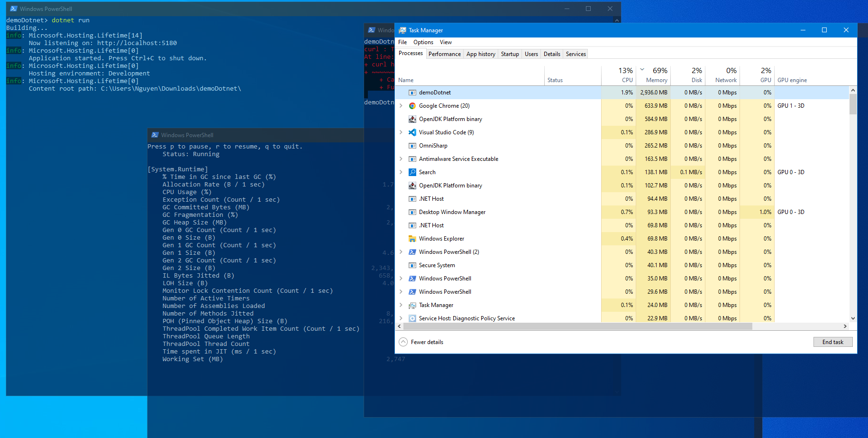Click the horizontal scrollbar right arrow
The height and width of the screenshot is (438, 868).
(845, 326)
